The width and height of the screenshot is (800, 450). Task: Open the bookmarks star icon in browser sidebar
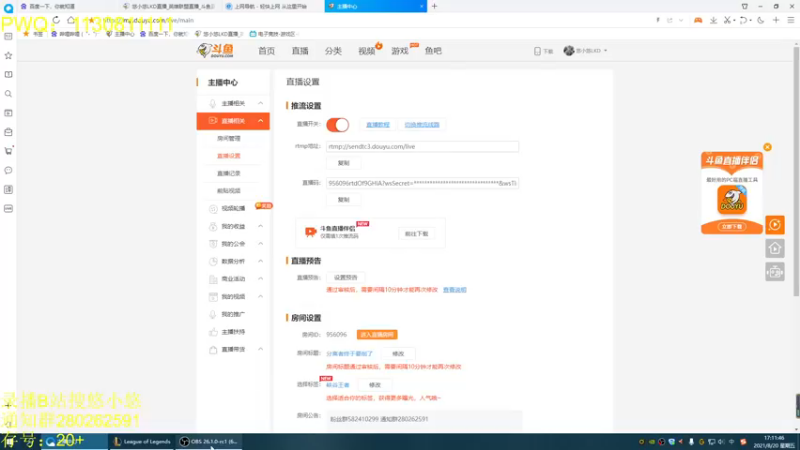pos(8,56)
